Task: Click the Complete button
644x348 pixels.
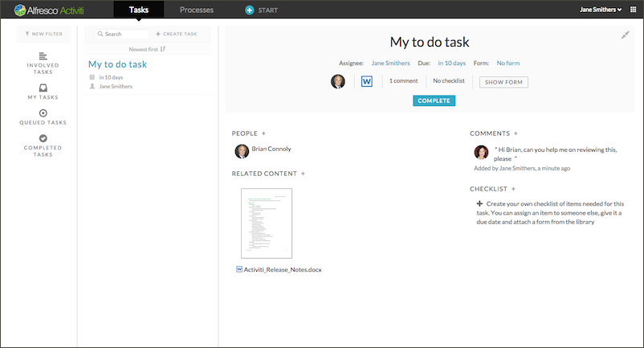Action: point(434,100)
